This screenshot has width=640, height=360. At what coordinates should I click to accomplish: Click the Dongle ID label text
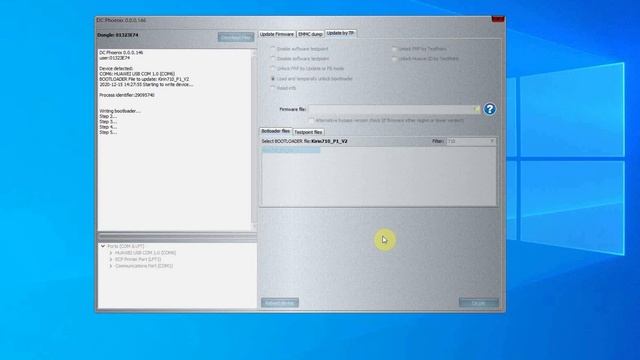tap(118, 35)
